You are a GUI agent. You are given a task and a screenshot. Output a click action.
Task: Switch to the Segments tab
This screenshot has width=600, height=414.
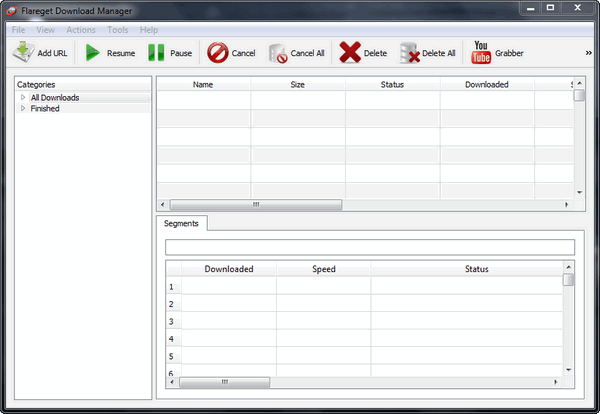pyautogui.click(x=181, y=223)
